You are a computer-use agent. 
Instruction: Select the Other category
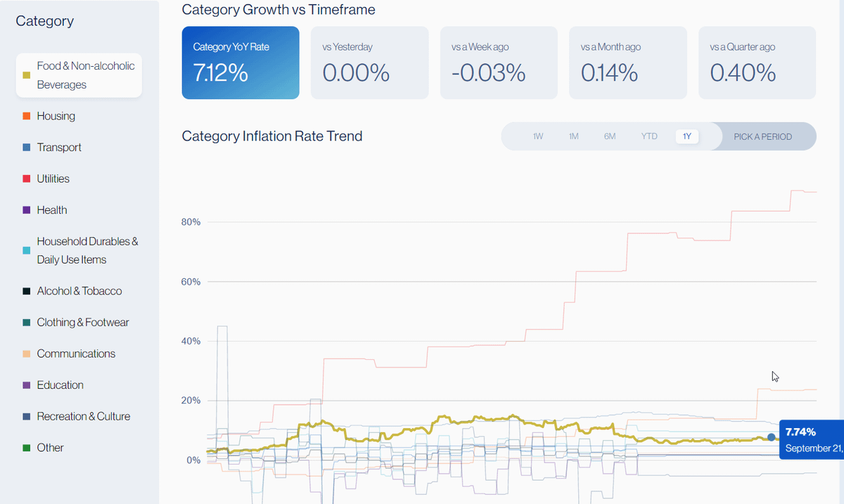(51, 448)
